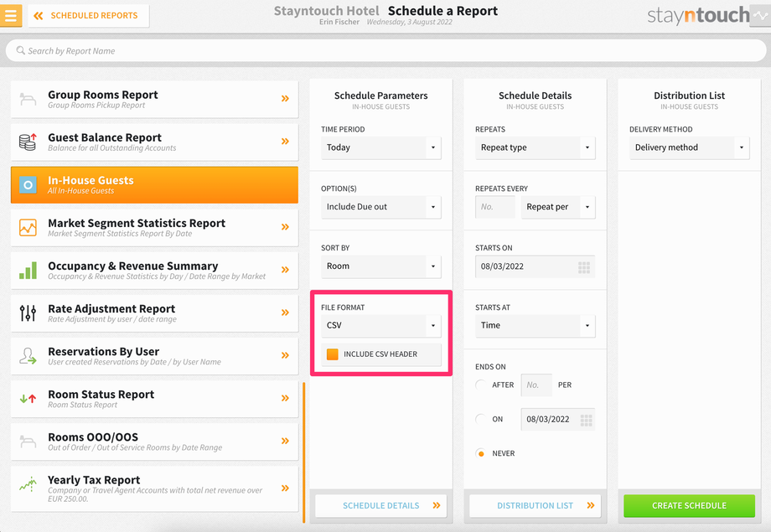This screenshot has width=771, height=532.
Task: Click the Market Segment Statistics chart icon
Action: coord(28,227)
